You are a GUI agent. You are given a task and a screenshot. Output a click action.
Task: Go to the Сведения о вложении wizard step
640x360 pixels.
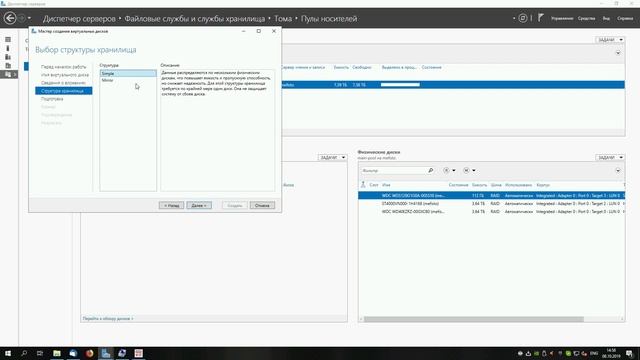pos(63,83)
